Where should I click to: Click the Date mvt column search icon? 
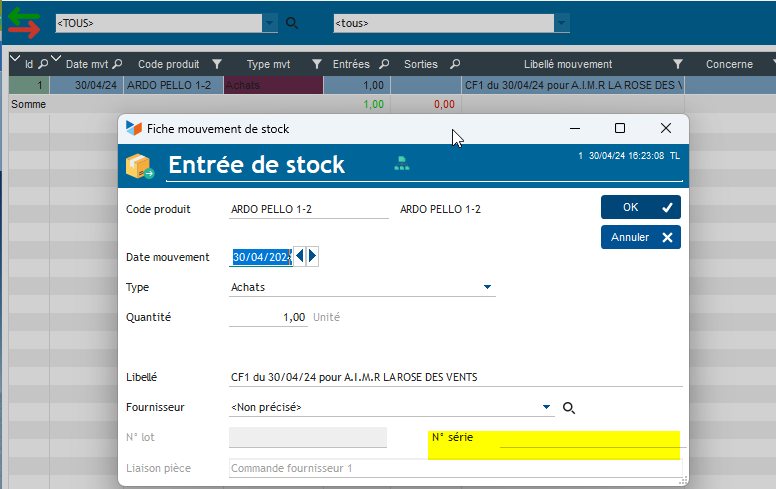coord(118,64)
